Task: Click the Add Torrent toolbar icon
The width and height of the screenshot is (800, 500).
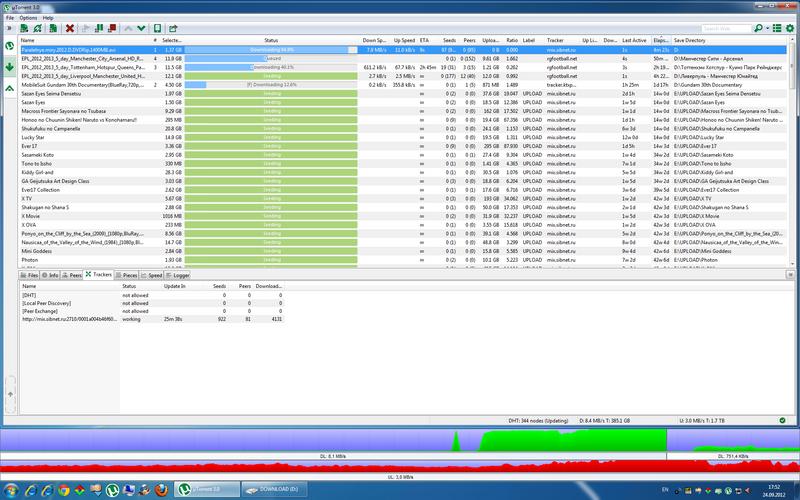Action: (24, 29)
